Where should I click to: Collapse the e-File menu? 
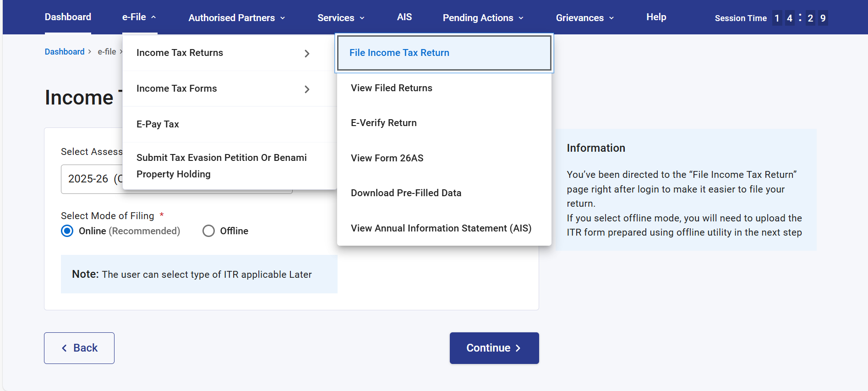coord(139,17)
